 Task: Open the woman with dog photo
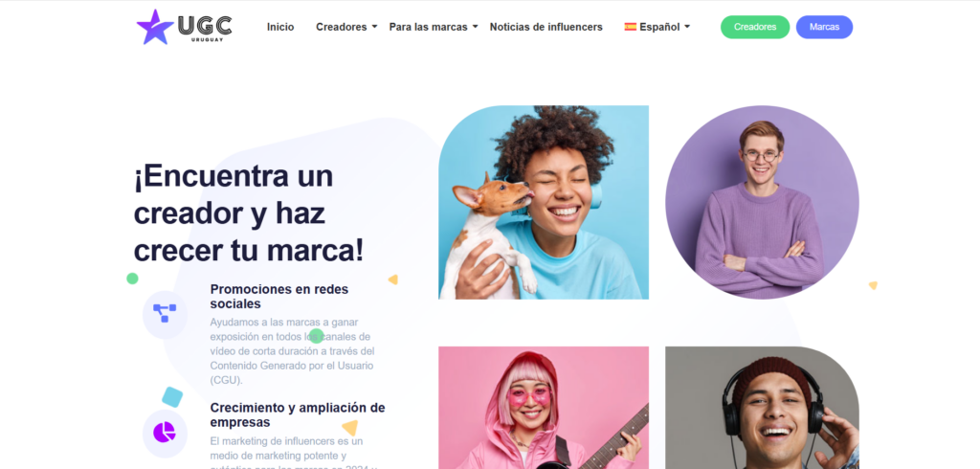(x=544, y=202)
